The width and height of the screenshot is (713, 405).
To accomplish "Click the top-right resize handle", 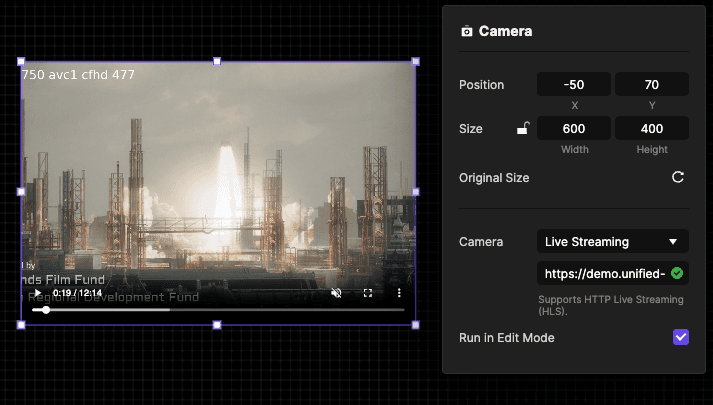I will [416, 61].
